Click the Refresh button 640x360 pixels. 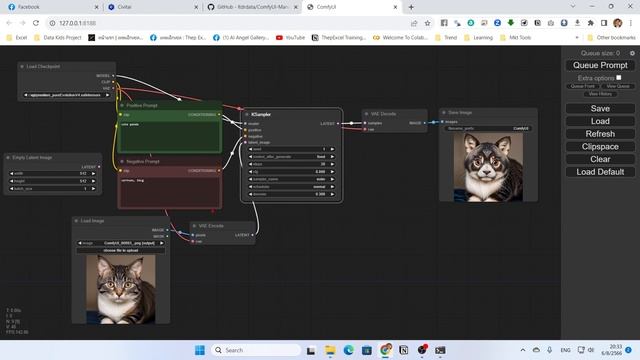tap(600, 134)
